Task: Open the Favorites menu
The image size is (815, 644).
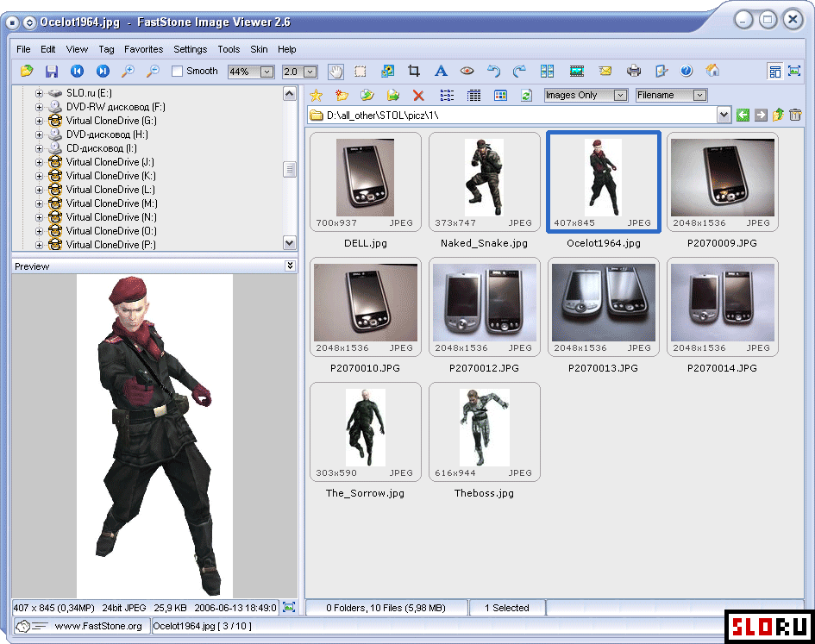Action: [x=143, y=49]
